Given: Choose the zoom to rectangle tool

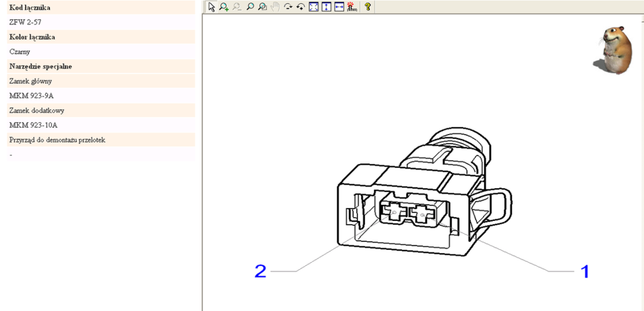Looking at the screenshot, I should [x=262, y=7].
